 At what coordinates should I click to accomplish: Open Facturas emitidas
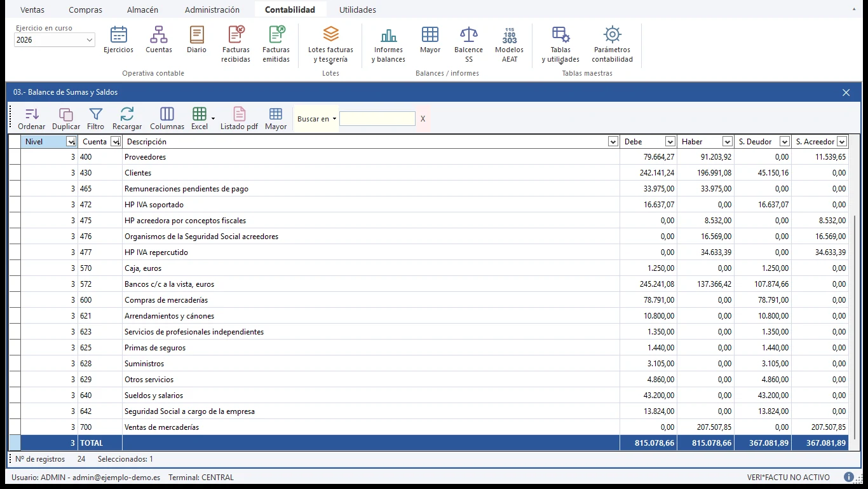click(276, 44)
